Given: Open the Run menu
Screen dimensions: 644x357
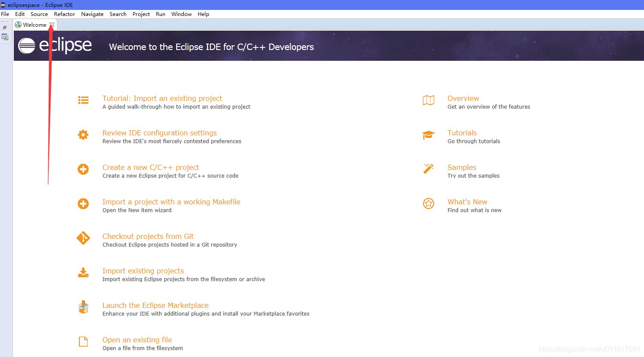Looking at the screenshot, I should coord(161,14).
